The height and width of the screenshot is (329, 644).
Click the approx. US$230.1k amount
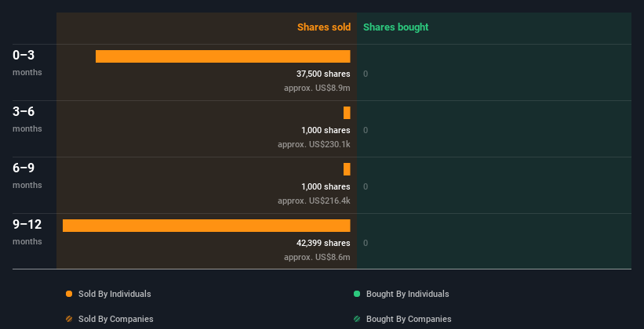314,144
